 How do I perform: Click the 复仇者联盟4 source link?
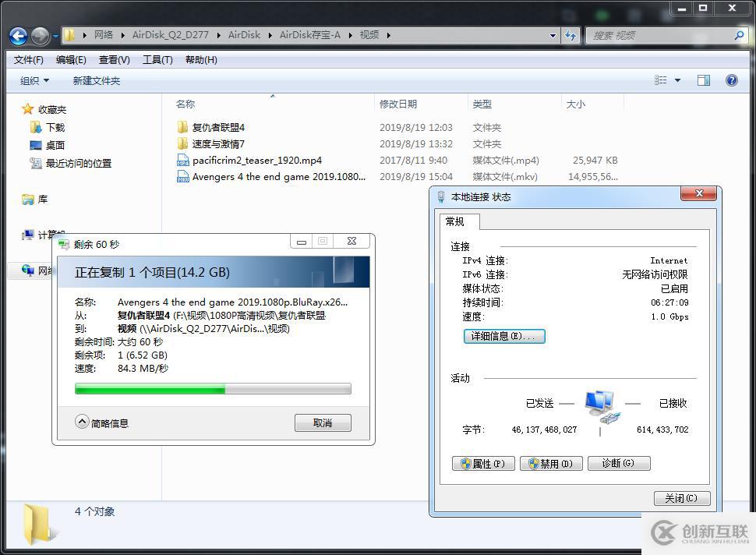pos(143,316)
